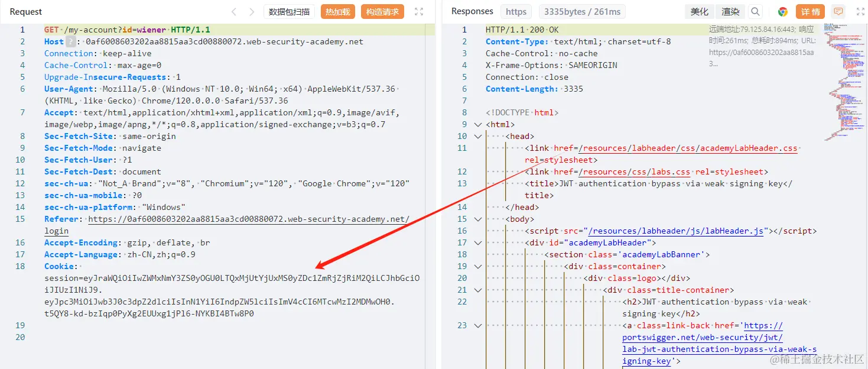Click the 3335bytes / 261ms tag

[582, 12]
